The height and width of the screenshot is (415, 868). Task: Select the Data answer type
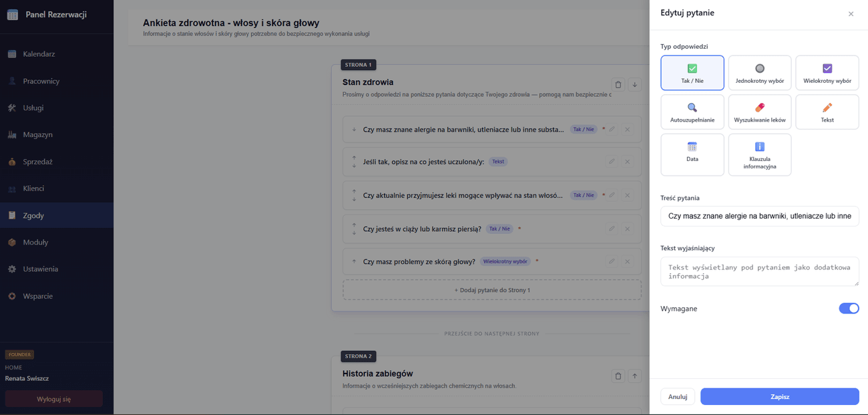click(692, 154)
